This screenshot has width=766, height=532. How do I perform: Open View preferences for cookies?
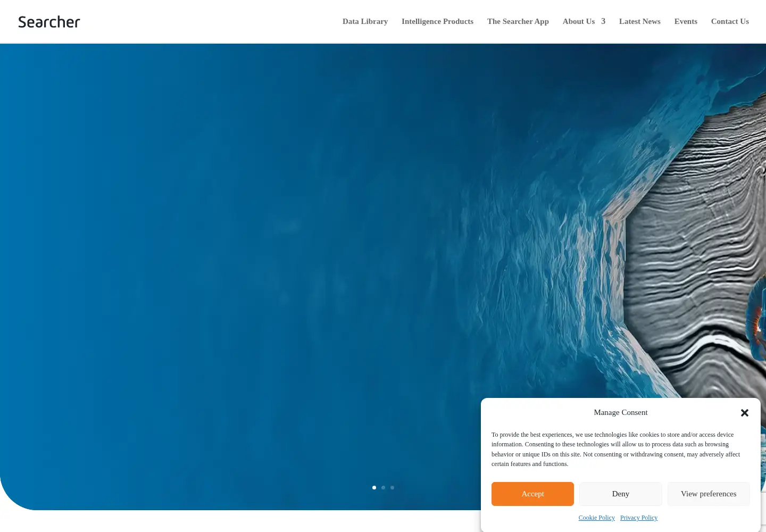(709, 494)
